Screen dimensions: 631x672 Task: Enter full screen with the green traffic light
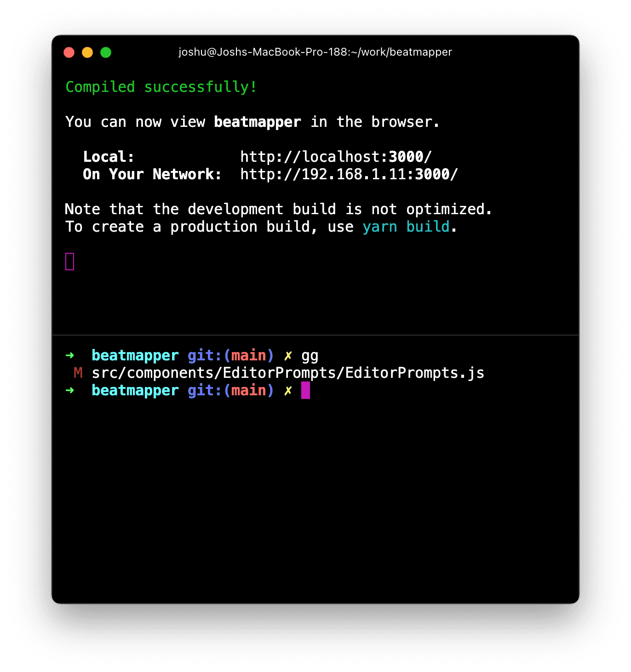(x=105, y=52)
